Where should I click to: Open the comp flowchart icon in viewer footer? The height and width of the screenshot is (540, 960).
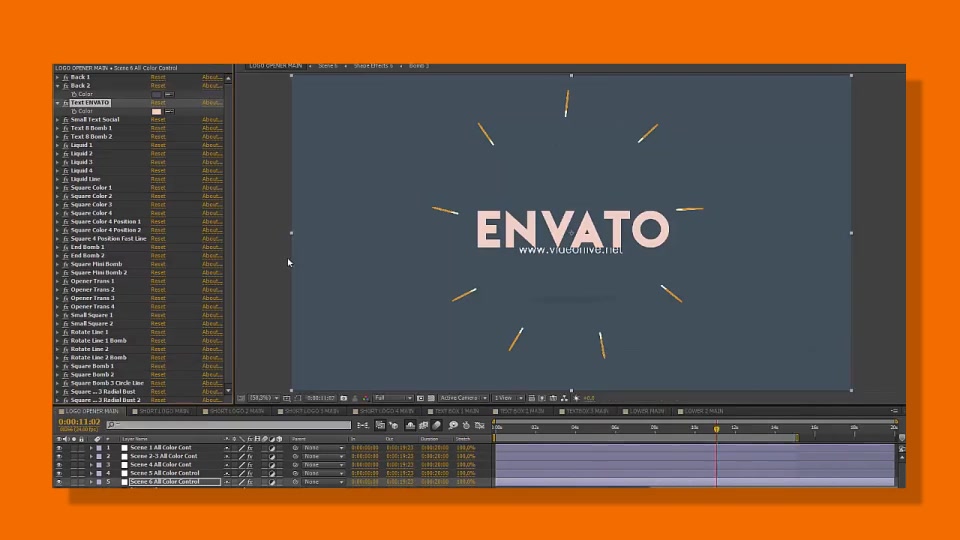[564, 398]
